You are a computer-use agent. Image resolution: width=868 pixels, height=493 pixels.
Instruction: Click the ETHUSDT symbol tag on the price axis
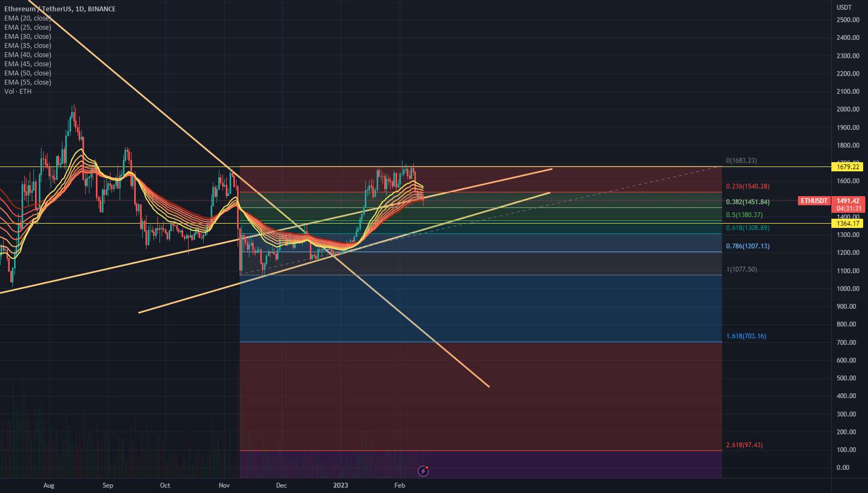814,201
